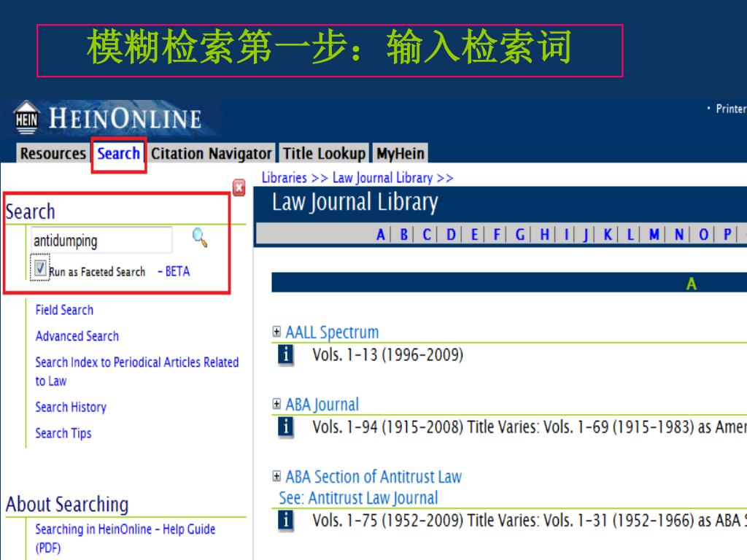Viewport: 747px width, 560px height.
Task: Open the Advanced Search link
Action: click(x=77, y=336)
